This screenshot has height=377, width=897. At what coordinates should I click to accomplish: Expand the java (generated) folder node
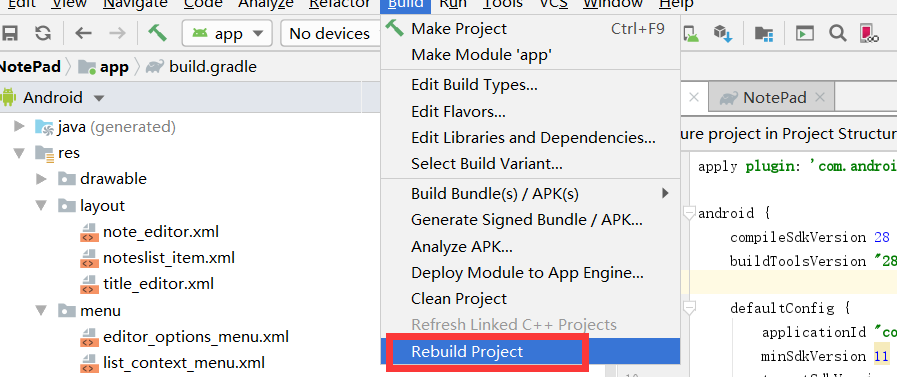point(19,126)
